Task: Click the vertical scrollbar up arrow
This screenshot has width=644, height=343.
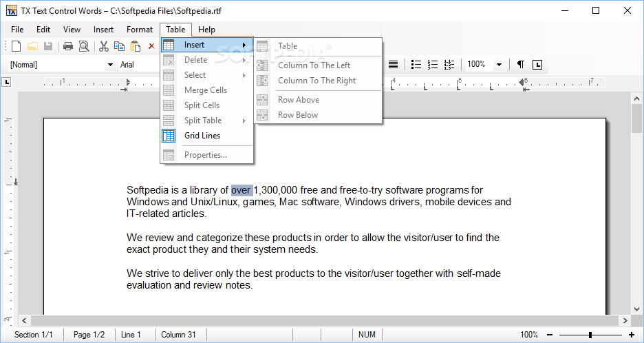Action: [x=637, y=98]
